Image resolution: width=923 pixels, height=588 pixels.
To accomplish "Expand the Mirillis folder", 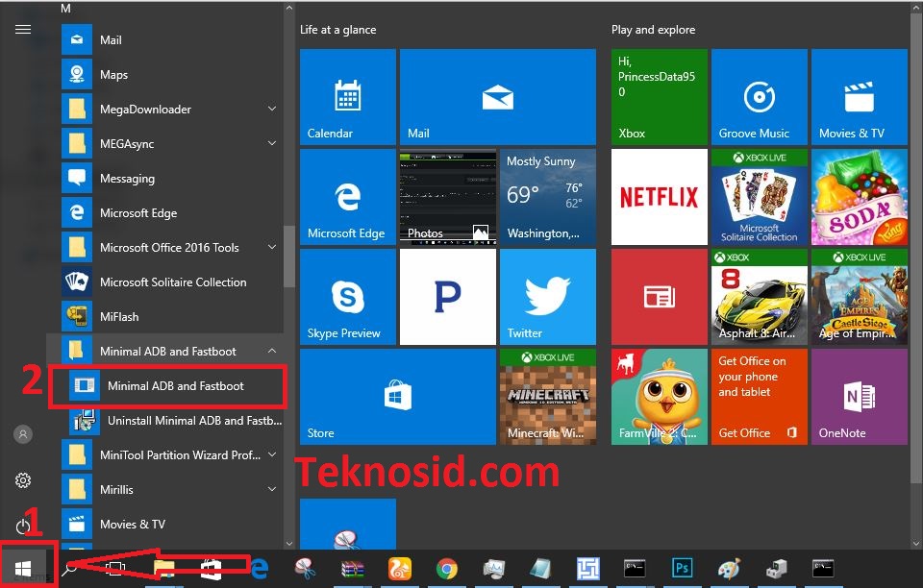I will point(272,489).
